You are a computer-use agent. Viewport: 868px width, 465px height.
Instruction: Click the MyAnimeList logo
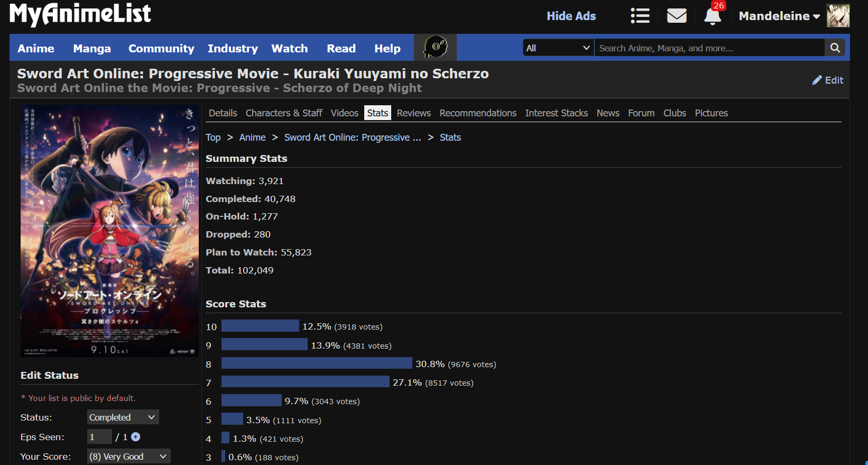[x=80, y=14]
